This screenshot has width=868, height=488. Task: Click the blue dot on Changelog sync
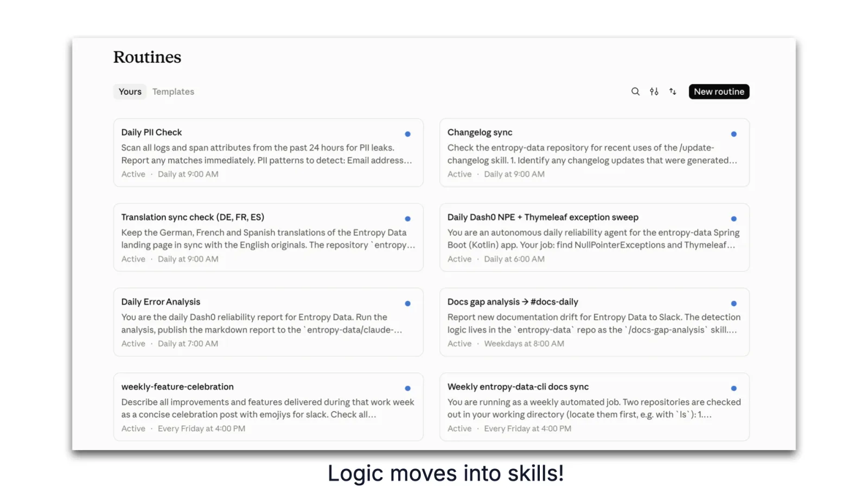point(733,134)
